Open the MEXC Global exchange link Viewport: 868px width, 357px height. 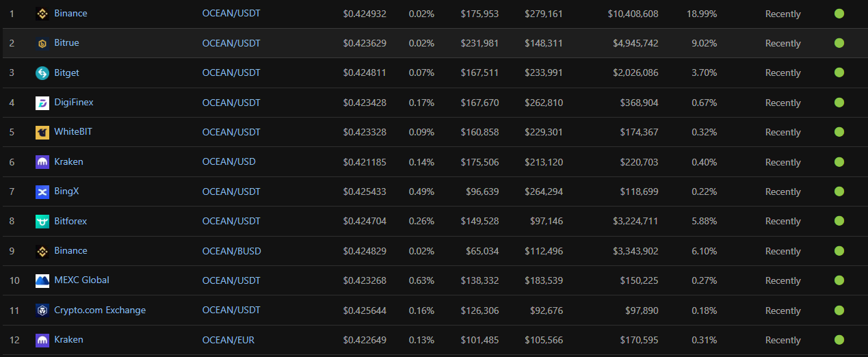[x=81, y=280]
